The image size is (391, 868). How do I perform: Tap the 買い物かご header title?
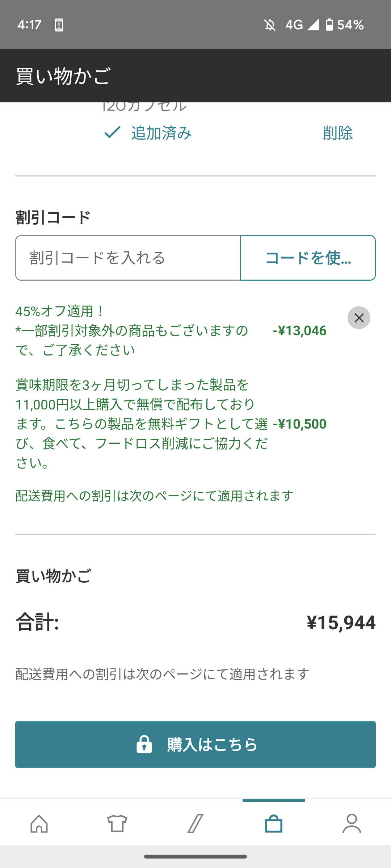click(63, 76)
